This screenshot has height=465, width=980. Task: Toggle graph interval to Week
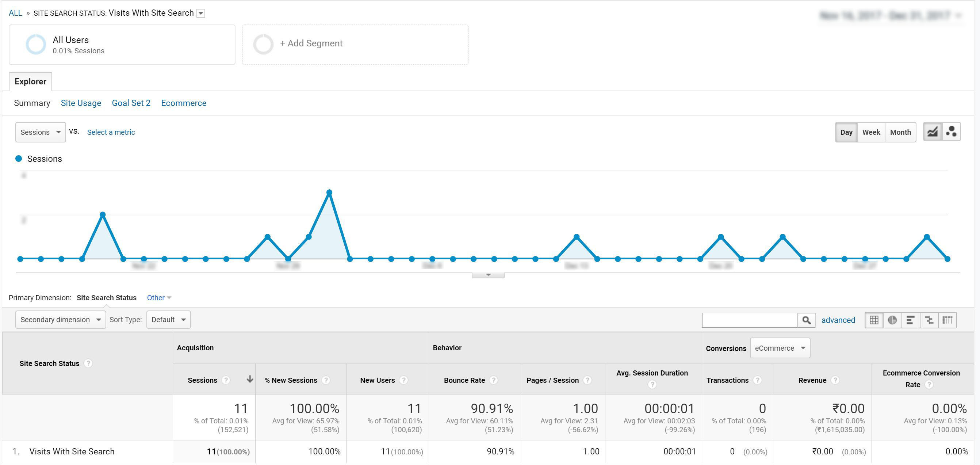(x=871, y=132)
